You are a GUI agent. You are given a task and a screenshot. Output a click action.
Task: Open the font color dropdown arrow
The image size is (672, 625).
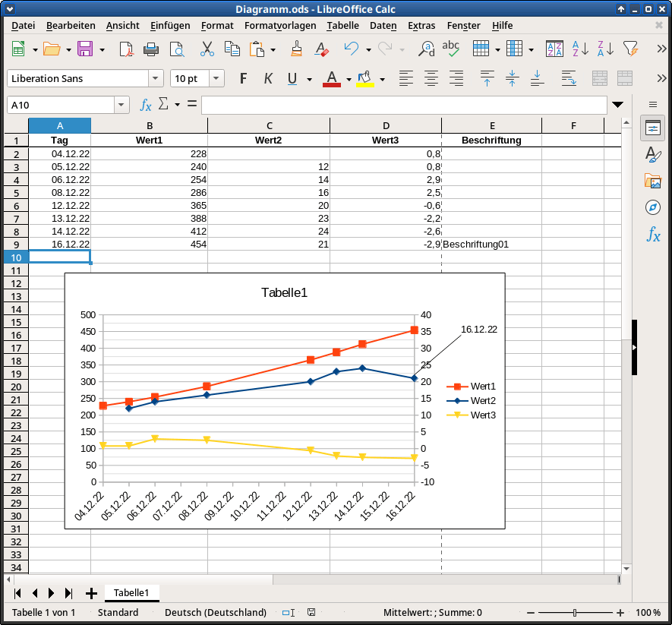349,79
